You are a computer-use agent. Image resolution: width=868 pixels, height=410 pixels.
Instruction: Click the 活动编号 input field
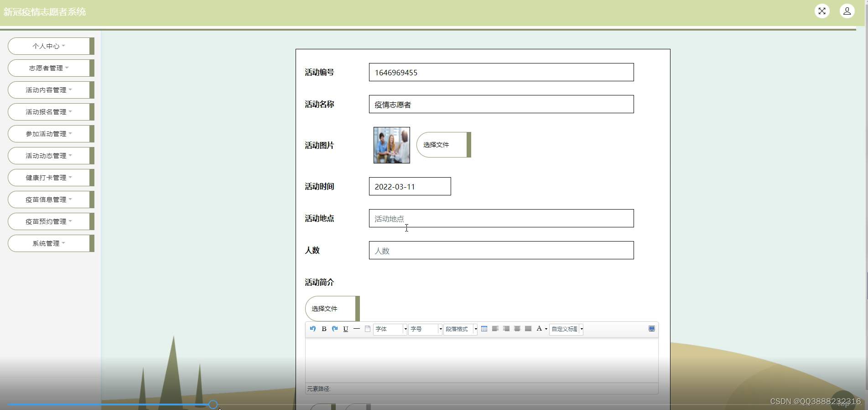(501, 72)
